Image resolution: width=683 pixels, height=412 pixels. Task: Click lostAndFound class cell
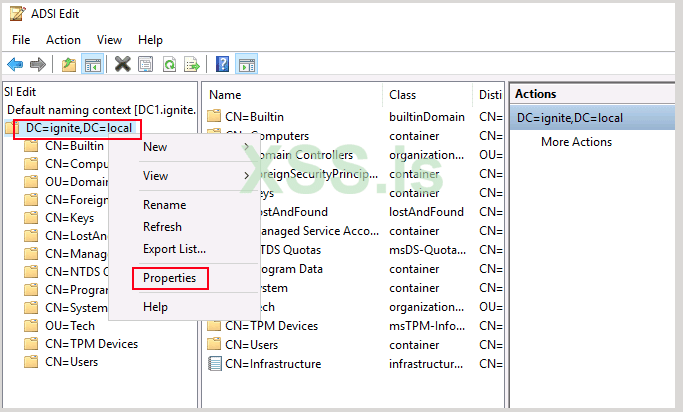tap(426, 212)
